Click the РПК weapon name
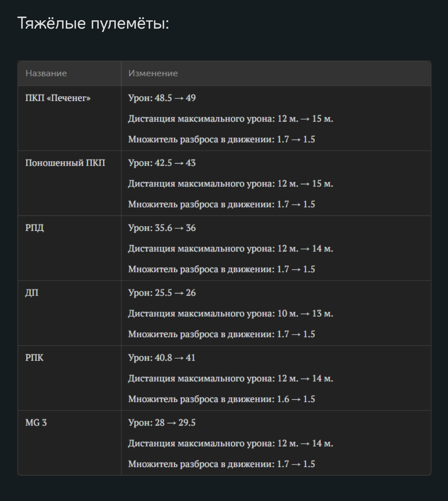 (x=34, y=358)
